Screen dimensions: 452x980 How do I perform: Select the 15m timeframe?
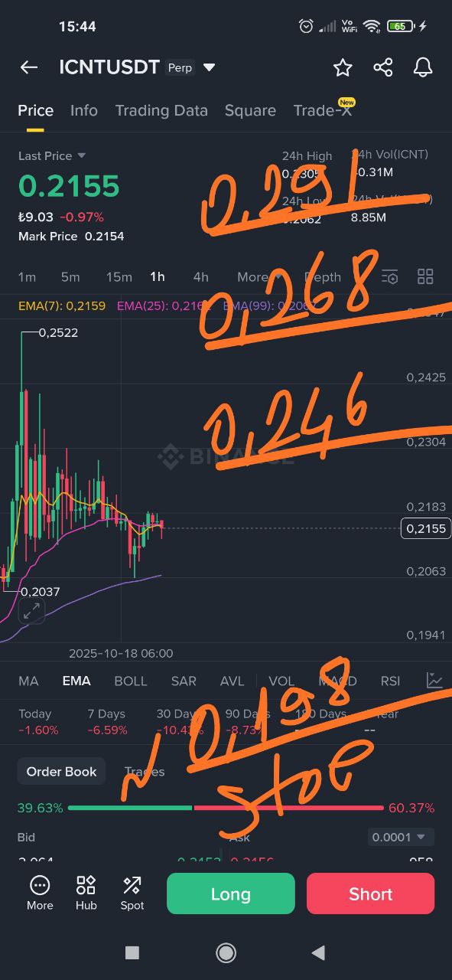[x=119, y=277]
